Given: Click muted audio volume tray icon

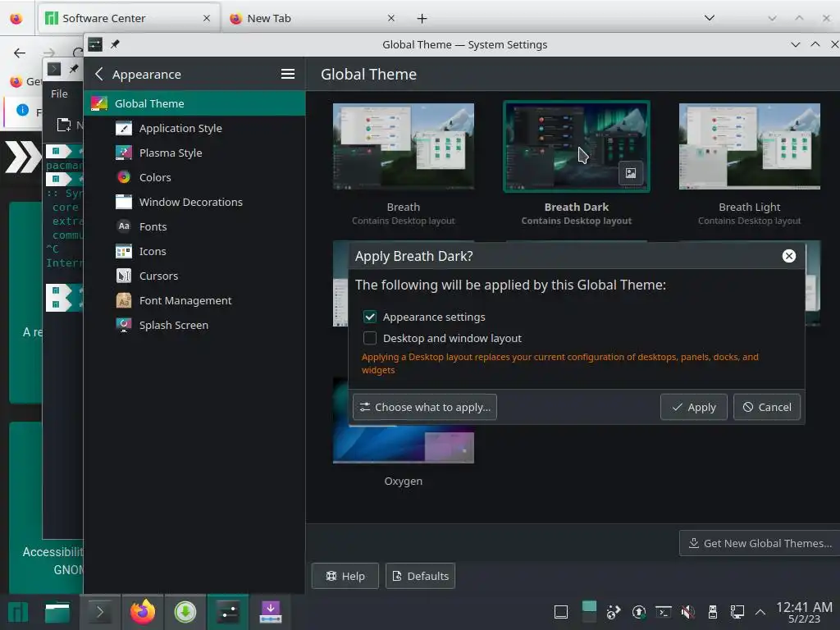Looking at the screenshot, I should (x=688, y=612).
